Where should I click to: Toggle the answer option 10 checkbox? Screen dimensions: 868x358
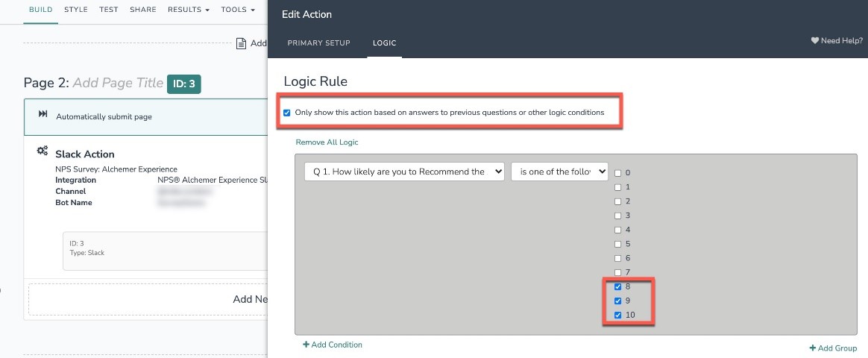coord(617,315)
